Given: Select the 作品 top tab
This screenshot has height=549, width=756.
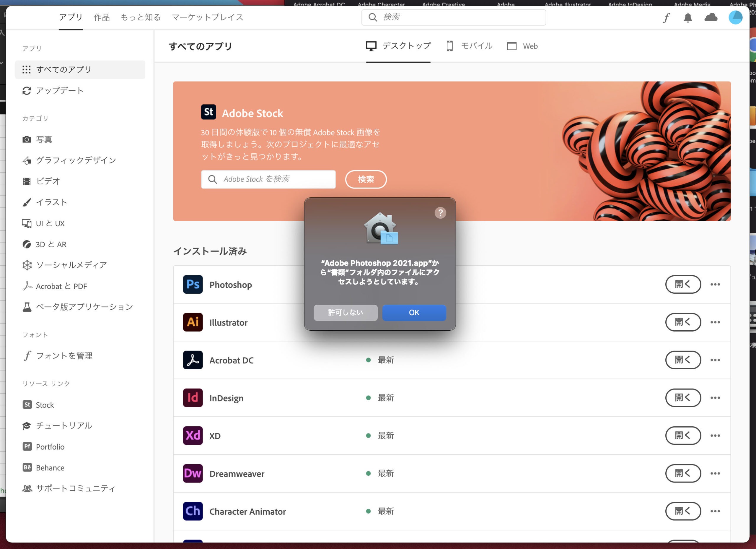Looking at the screenshot, I should pos(102,17).
